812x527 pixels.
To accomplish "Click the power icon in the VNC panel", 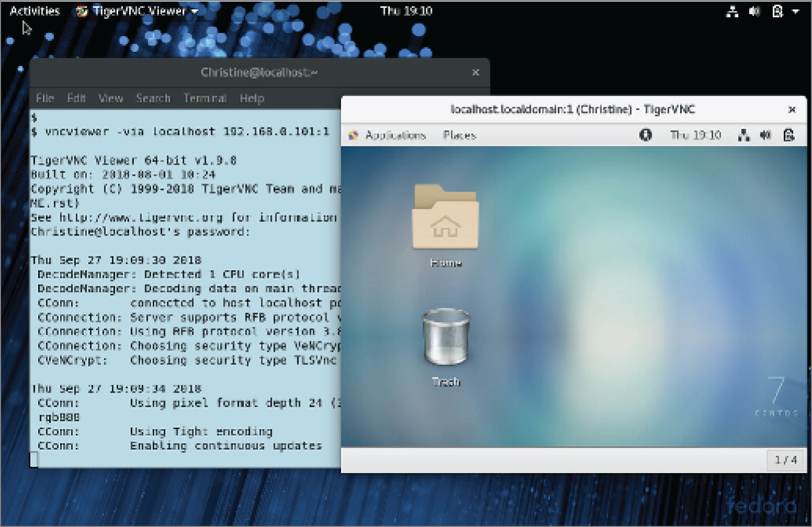I will (x=789, y=135).
